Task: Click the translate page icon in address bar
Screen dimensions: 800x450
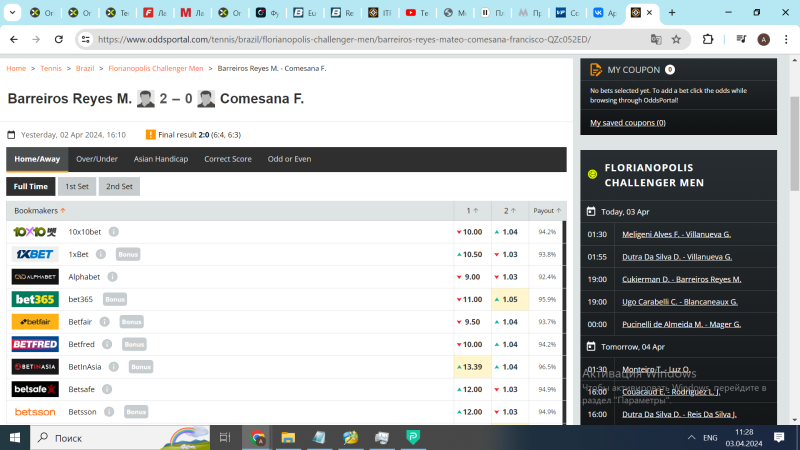Action: tap(656, 39)
